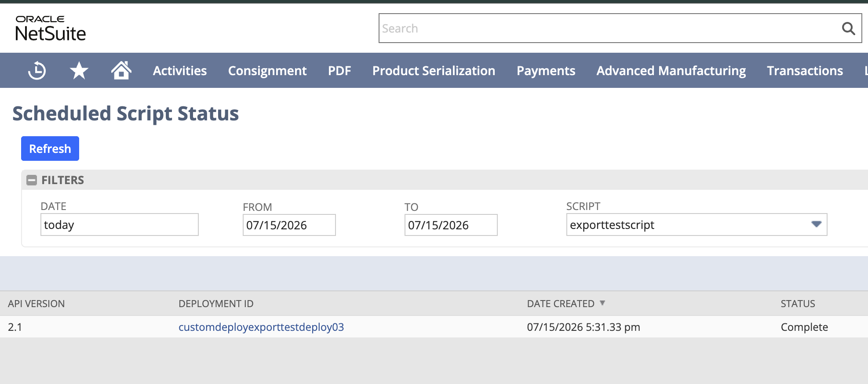Open the Transactions menu
The width and height of the screenshot is (868, 384).
point(805,71)
